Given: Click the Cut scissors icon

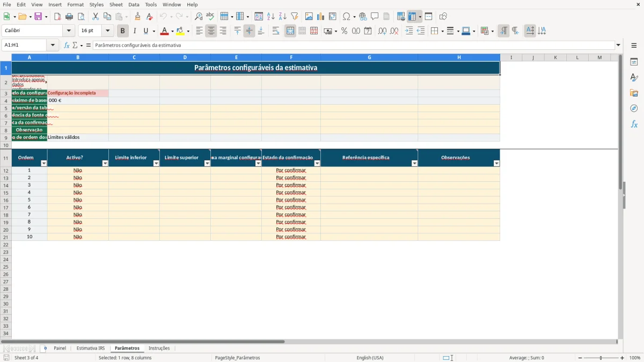Looking at the screenshot, I should pos(96,17).
